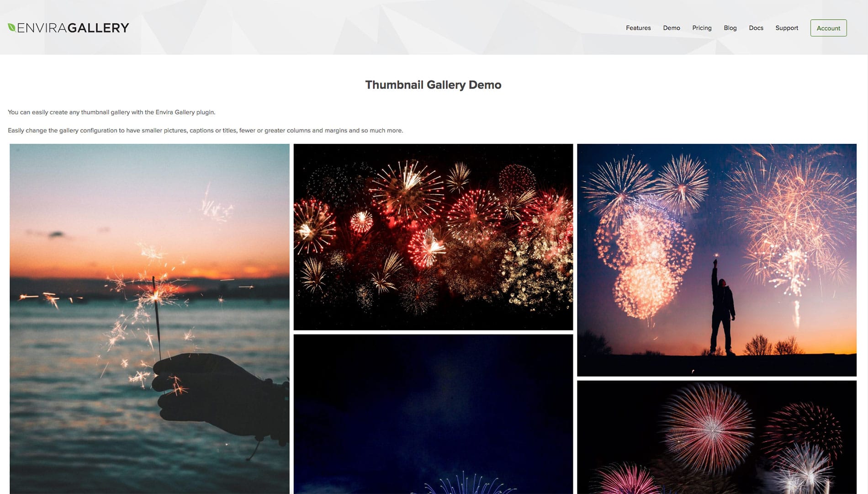Viewport: 868px width, 494px height.
Task: Open the sparkler at sunset thumbnail
Action: [149, 319]
